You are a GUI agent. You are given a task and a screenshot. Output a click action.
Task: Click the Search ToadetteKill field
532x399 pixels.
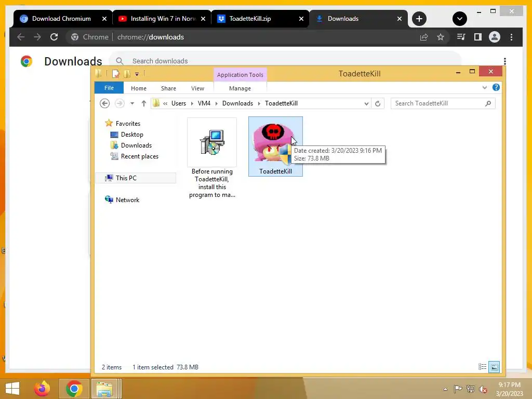tap(443, 103)
